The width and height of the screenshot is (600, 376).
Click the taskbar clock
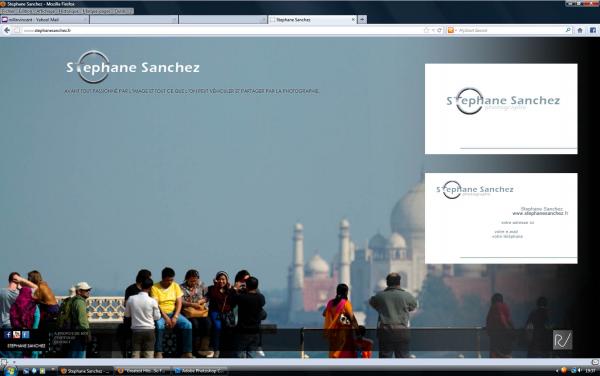pyautogui.click(x=591, y=371)
